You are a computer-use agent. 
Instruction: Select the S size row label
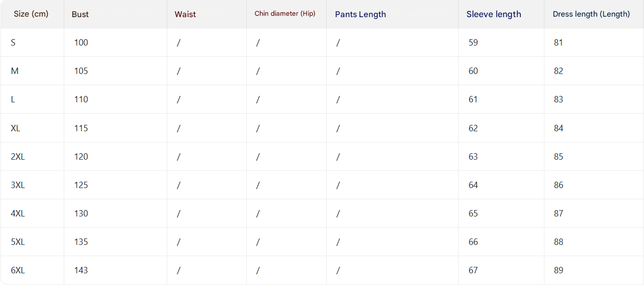[x=13, y=43]
